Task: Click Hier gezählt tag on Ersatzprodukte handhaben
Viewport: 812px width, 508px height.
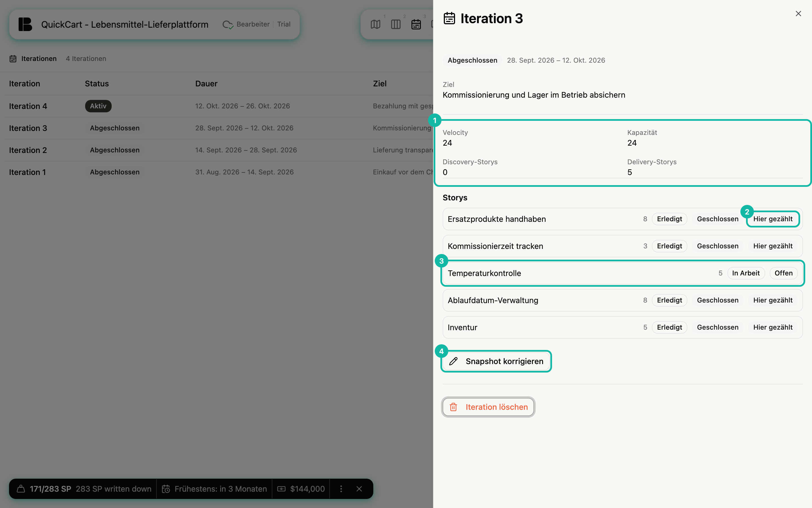Action: [x=773, y=219]
